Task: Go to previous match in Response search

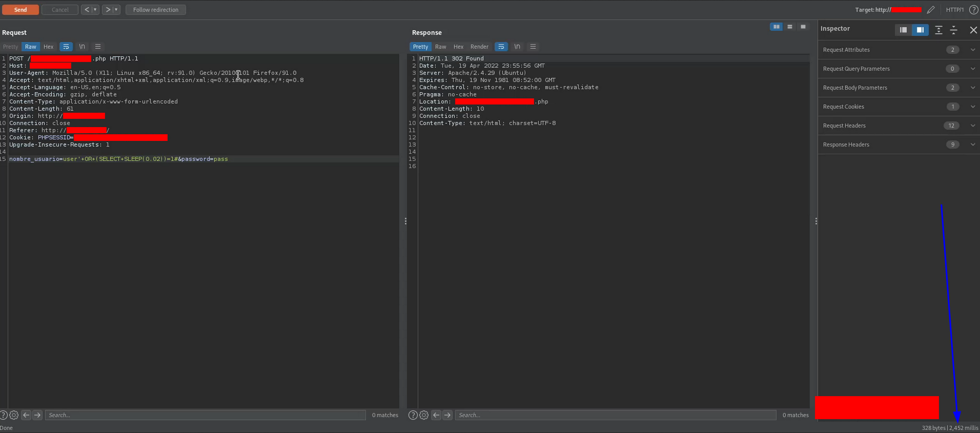Action: (436, 415)
